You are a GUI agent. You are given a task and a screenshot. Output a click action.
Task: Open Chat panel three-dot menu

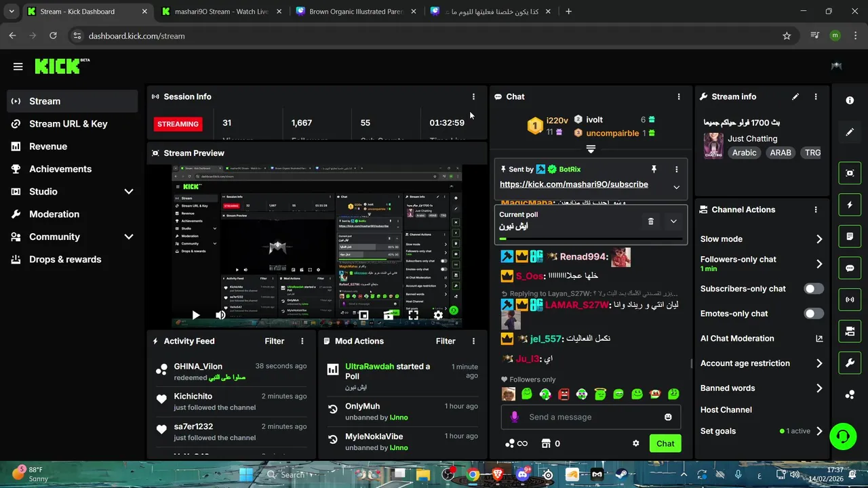click(x=679, y=97)
